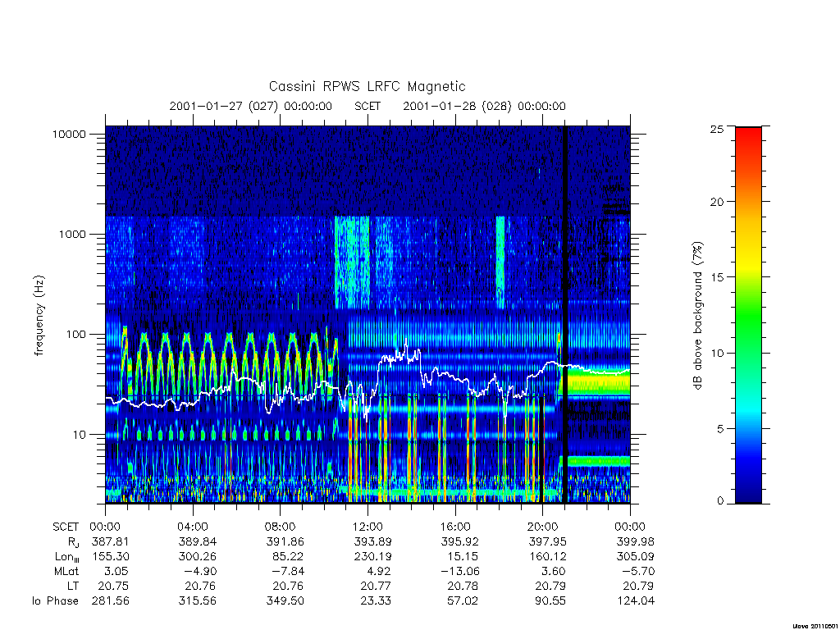Select start time 2001-01-27 (027) 00:00:00

point(251,106)
